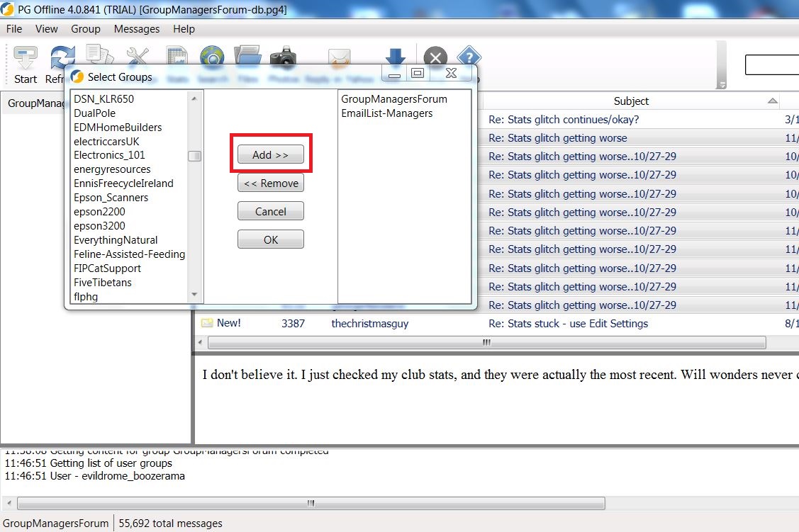Click Cancel in Select Groups dialog
Viewport: 799px width, 532px height.
click(271, 211)
